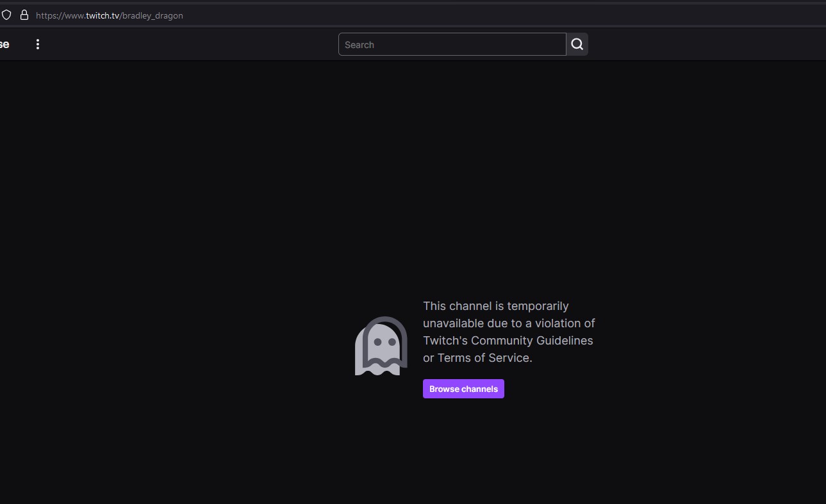Click the partially visible Browse link
826x504 pixels.
tap(4, 44)
